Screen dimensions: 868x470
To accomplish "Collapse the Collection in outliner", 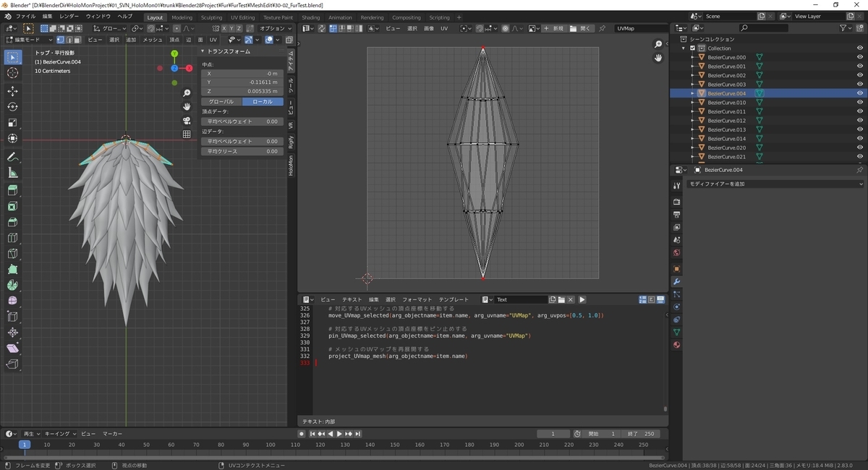I will tap(684, 48).
